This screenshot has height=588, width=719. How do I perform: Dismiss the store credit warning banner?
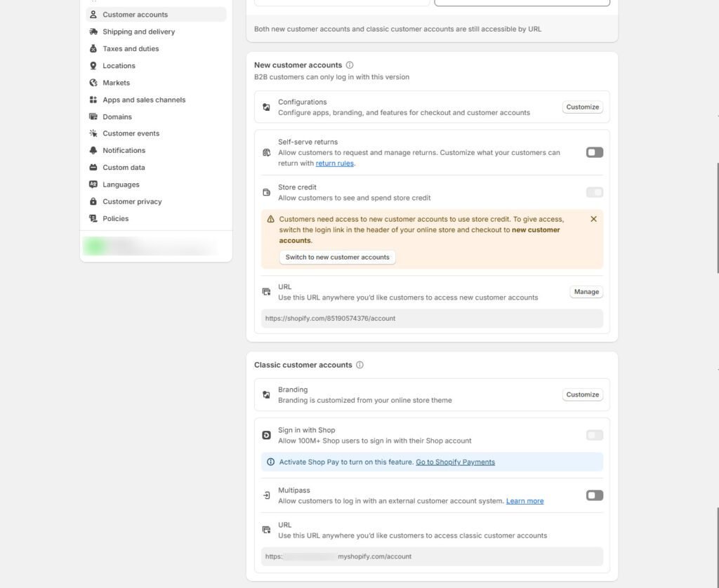pyautogui.click(x=593, y=219)
